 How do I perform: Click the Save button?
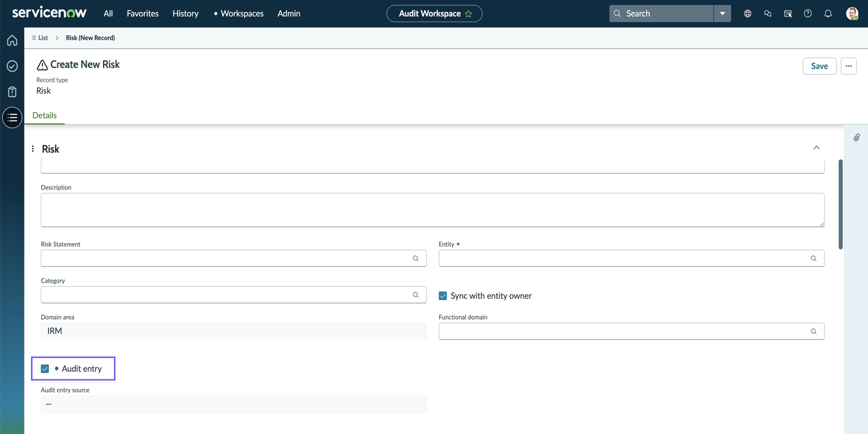[819, 66]
